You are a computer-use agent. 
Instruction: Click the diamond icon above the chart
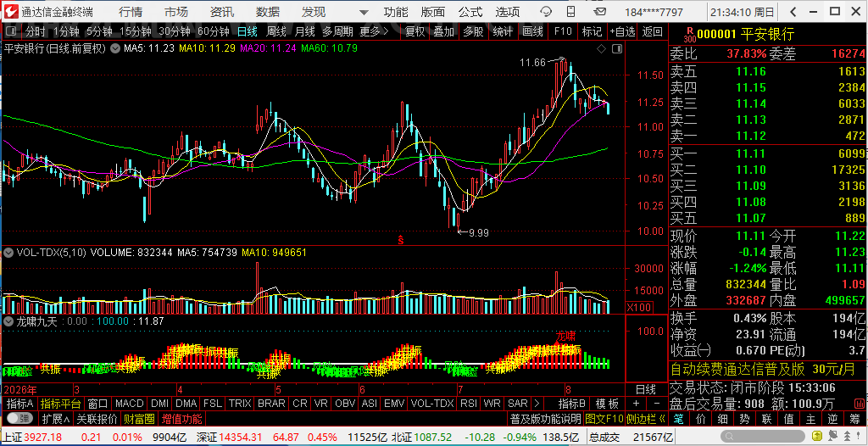tap(602, 49)
